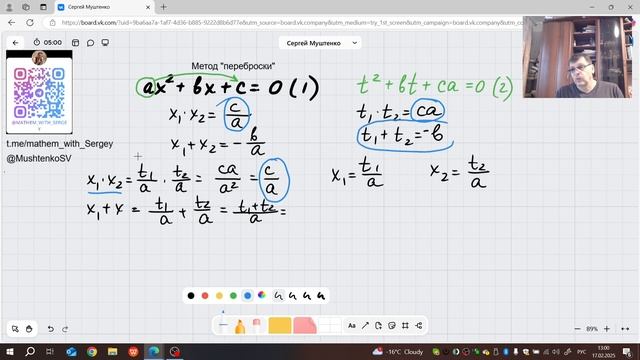Image resolution: width=640 pixels, height=360 pixels.
Task: Select the Метод "переброски" title text
Action: 233,66
